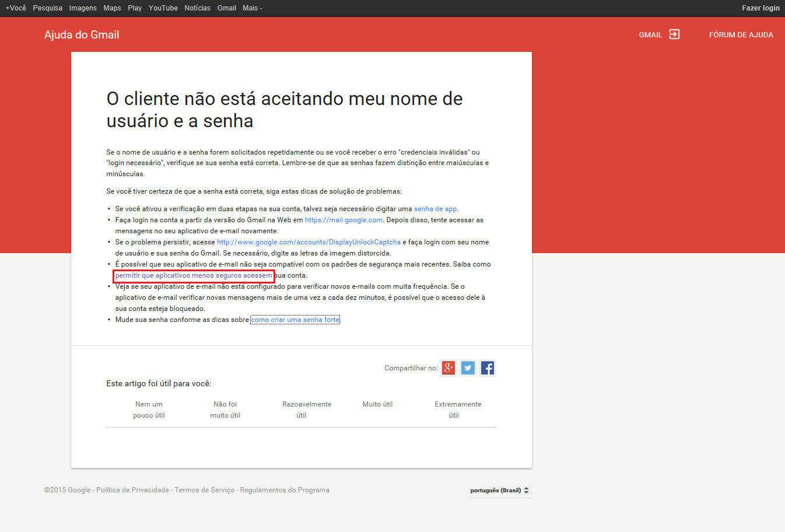
Task: Rate article Extremamente útil
Action: coord(458,409)
